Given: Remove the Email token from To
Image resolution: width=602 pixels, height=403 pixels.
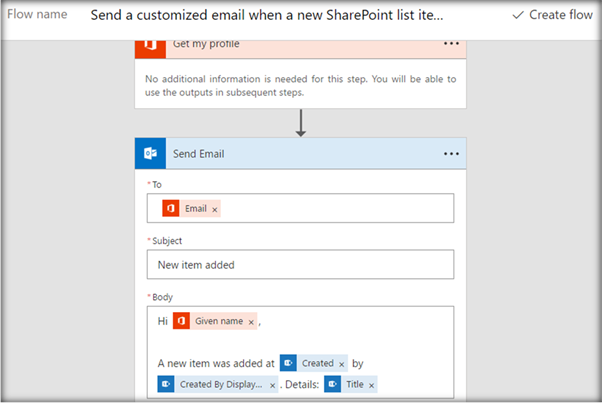Looking at the screenshot, I should 215,209.
